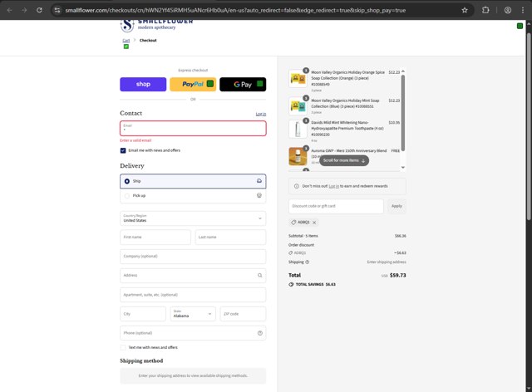
Task: Open Chrome three-dot menu
Action: click(x=523, y=10)
